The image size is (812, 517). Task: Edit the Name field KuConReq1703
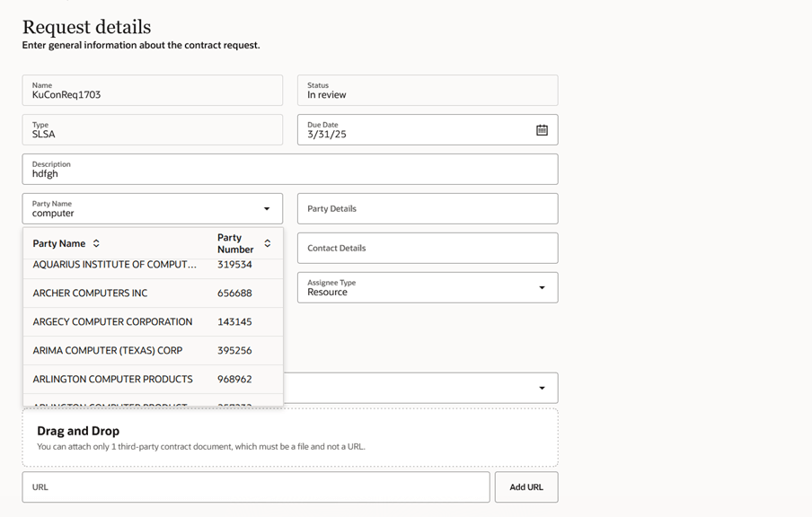click(x=152, y=91)
